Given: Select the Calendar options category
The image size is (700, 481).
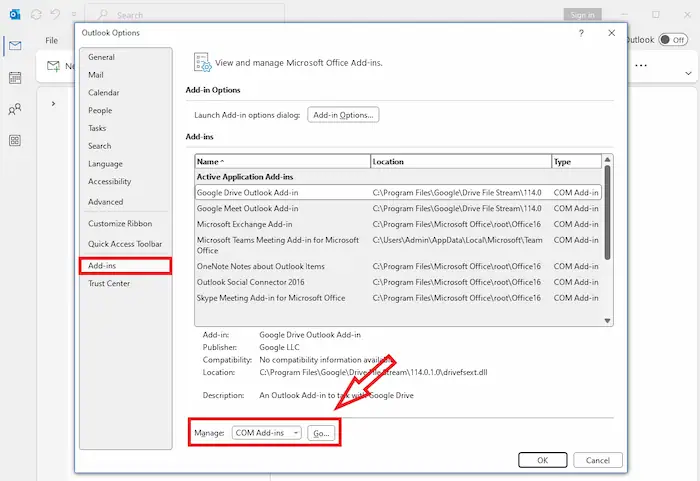Looking at the screenshot, I should coord(104,93).
